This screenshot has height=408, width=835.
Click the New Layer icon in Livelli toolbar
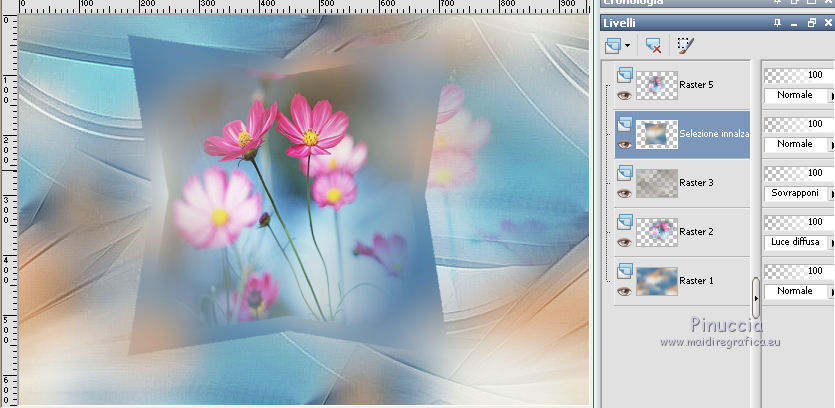613,46
